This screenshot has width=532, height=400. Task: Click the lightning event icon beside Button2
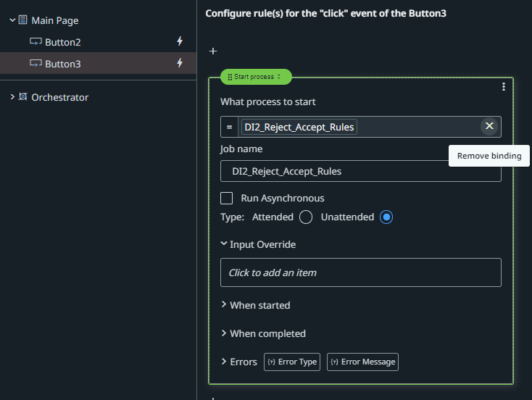[x=180, y=41]
